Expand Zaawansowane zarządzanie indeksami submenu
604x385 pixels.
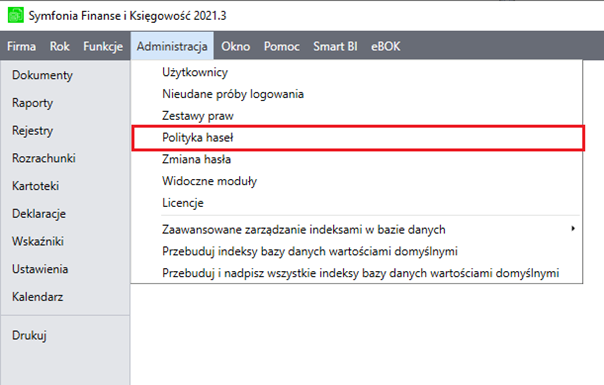[357, 229]
